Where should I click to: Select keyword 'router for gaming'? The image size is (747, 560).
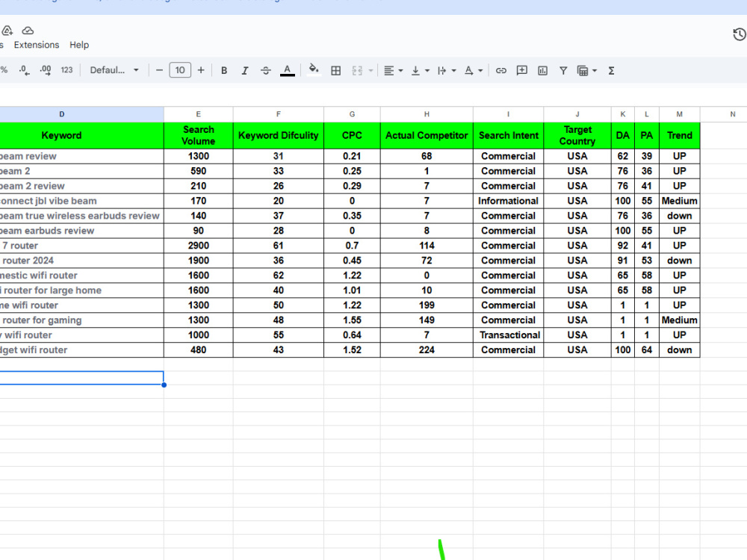[x=81, y=320]
